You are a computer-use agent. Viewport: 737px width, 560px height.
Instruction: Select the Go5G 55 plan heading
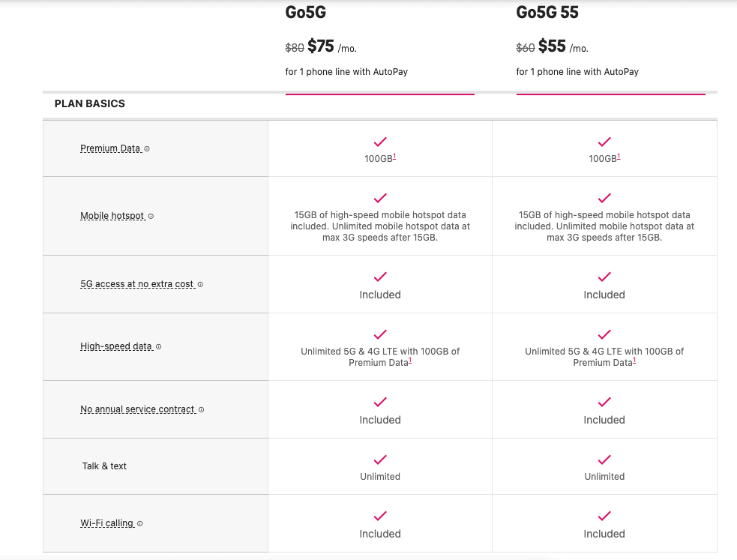[x=547, y=13]
